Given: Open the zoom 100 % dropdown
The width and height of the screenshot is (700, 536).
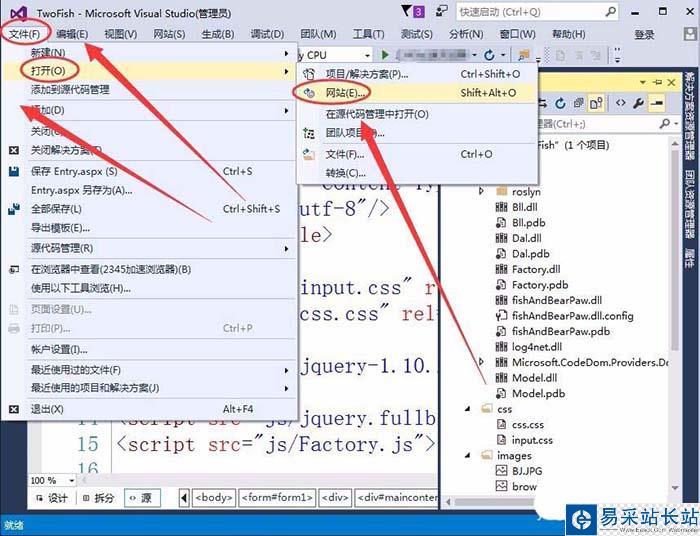Looking at the screenshot, I should [x=71, y=481].
